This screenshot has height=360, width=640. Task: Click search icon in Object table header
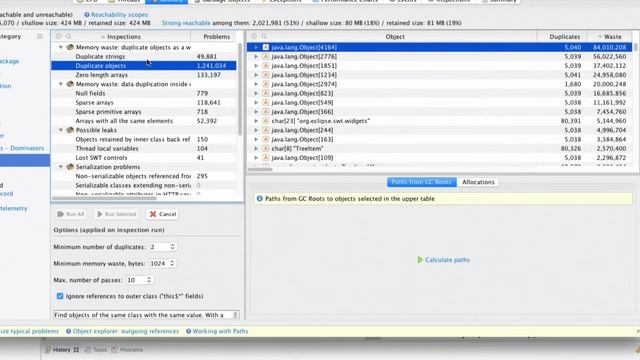tap(264, 37)
